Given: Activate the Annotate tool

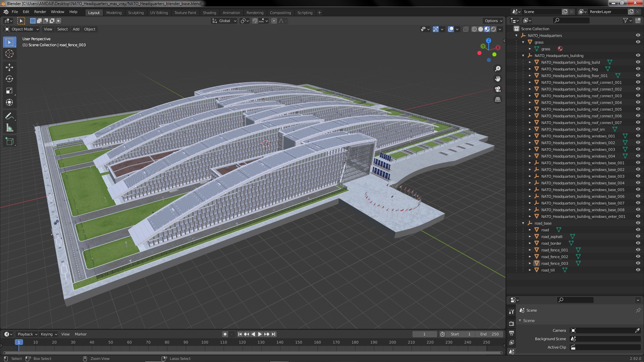Looking at the screenshot, I should [x=9, y=116].
